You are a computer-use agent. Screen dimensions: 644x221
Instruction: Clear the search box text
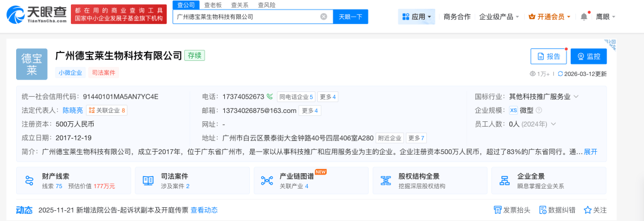tap(324, 17)
